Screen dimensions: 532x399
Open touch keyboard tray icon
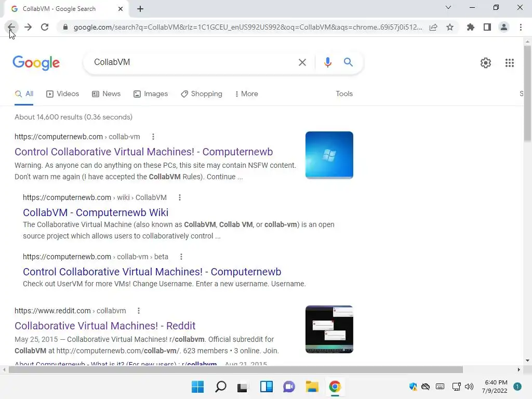(x=440, y=387)
